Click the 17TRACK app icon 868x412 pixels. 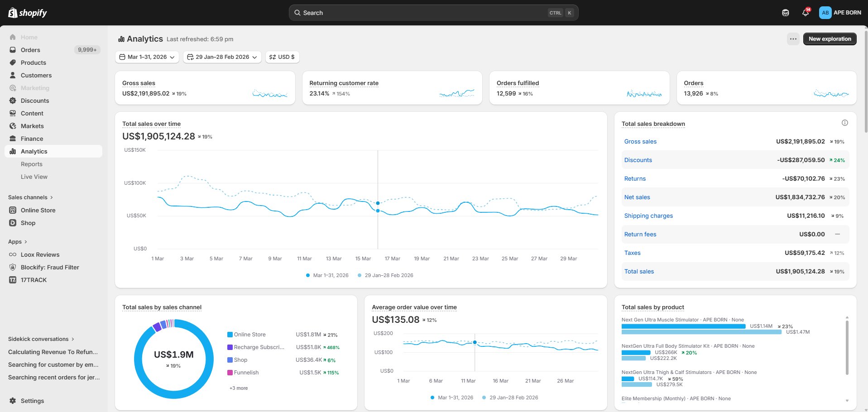13,280
